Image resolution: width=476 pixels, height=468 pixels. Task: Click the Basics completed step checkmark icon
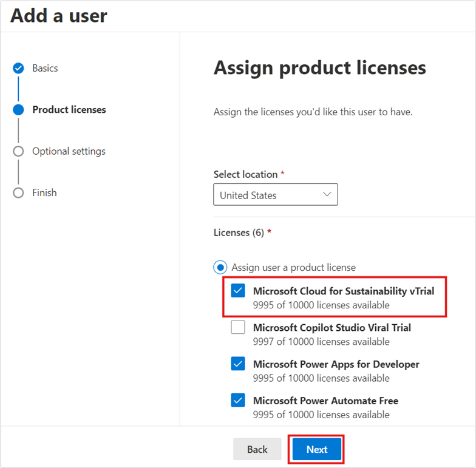click(x=18, y=68)
